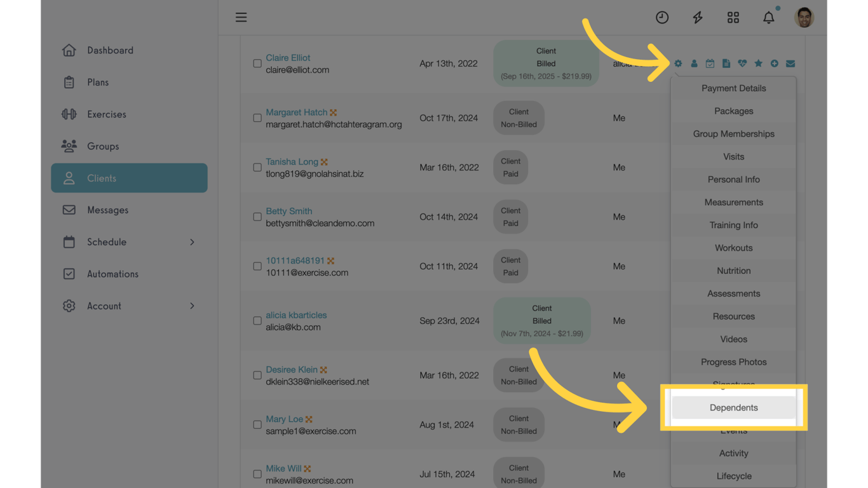This screenshot has width=868, height=488.
Task: Click the lightning bolt quick actions icon
Action: (698, 17)
